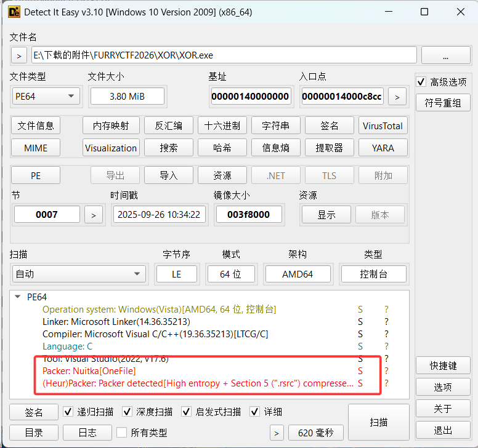Start scan with the 扫描 button
Viewport: 478px width, 448px height.
click(379, 422)
